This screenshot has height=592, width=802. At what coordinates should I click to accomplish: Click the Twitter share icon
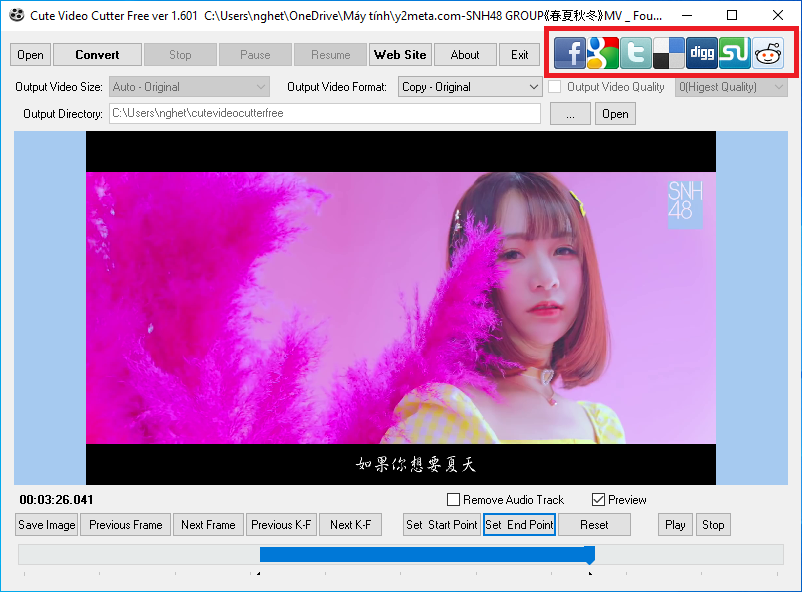(x=635, y=52)
